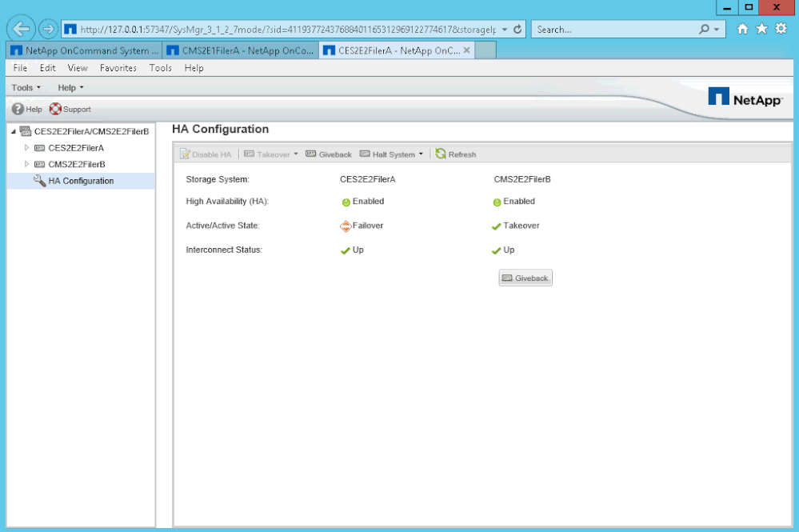Click the browser Forward arrow button
Viewport: 799px width, 532px height.
(x=48, y=29)
